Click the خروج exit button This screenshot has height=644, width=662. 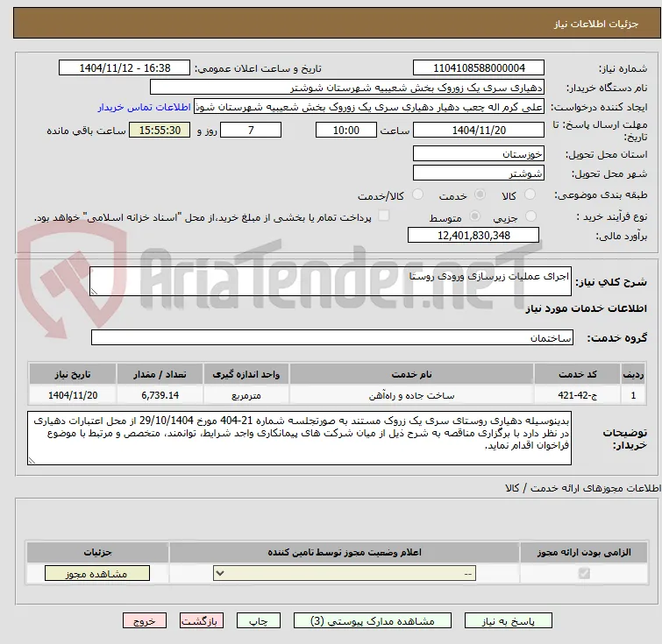coord(145,621)
